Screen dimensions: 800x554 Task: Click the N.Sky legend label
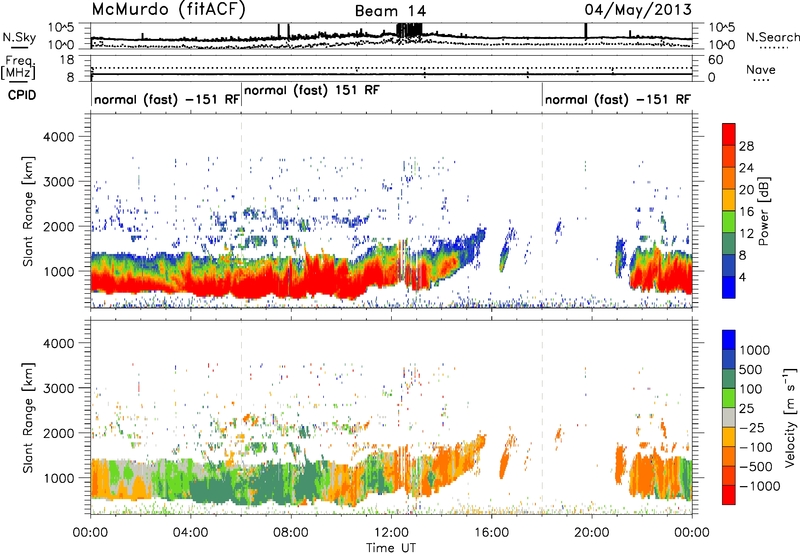[19, 37]
